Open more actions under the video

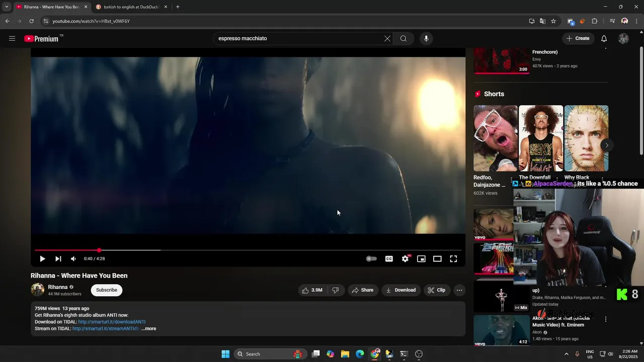(x=459, y=290)
